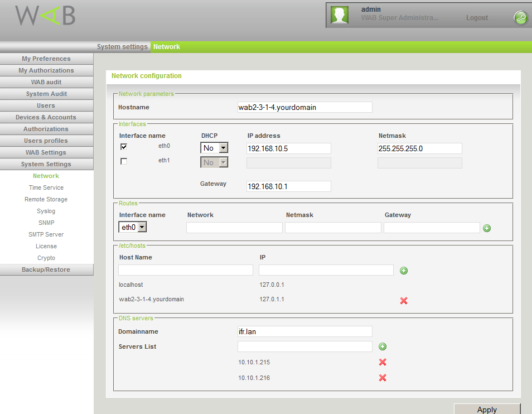Screen dimensions: 532x414
Task: Select Network submenu item
Action: click(46, 176)
